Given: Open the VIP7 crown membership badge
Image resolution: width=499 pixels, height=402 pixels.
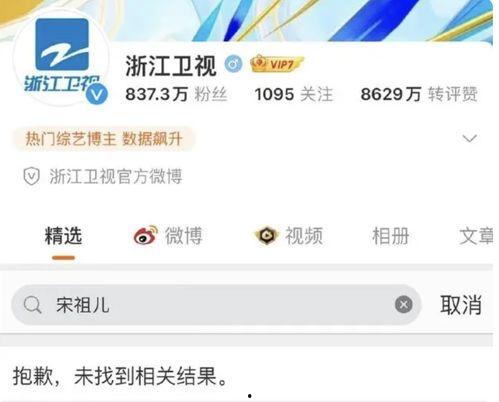Looking at the screenshot, I should click(x=277, y=64).
